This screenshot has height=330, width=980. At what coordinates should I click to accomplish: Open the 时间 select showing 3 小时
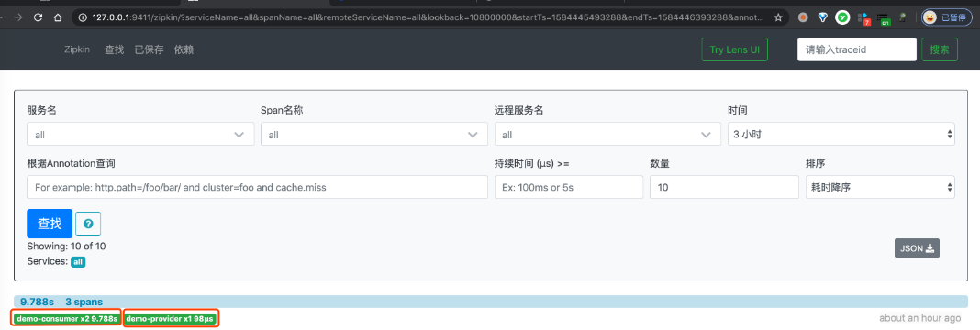pyautogui.click(x=841, y=134)
